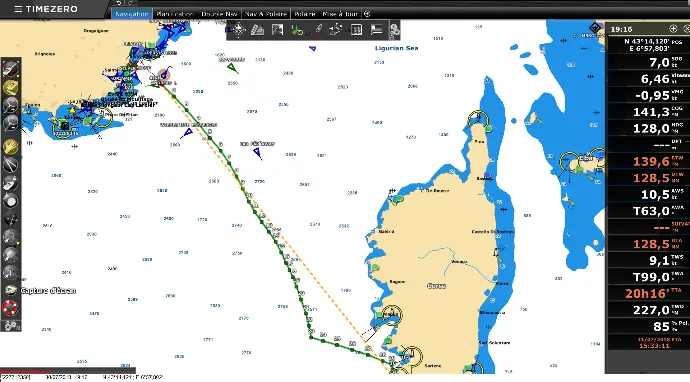Viewport: 690px width, 382px height.
Task: Open the Double Nav workspace tab
Action: point(219,14)
